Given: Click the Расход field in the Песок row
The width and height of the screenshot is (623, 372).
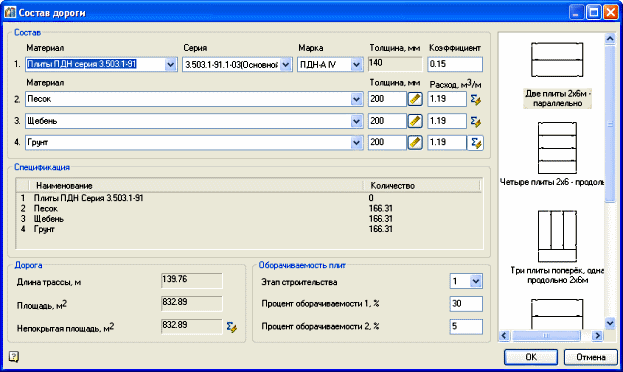Looking at the screenshot, I should coord(447,99).
